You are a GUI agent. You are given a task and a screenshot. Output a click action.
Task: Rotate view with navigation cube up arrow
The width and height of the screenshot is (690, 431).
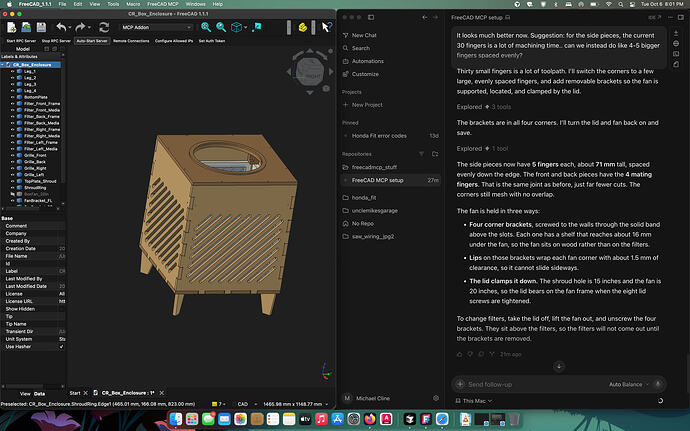click(x=310, y=51)
